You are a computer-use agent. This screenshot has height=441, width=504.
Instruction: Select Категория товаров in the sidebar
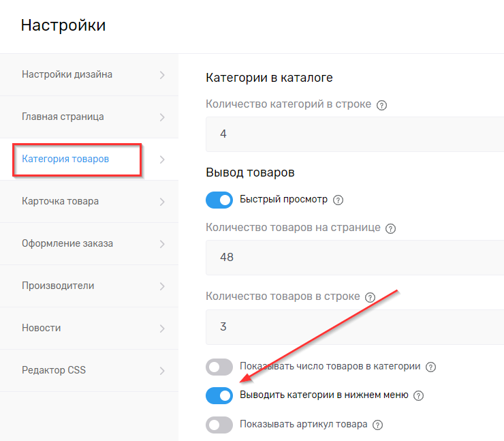coord(65,159)
